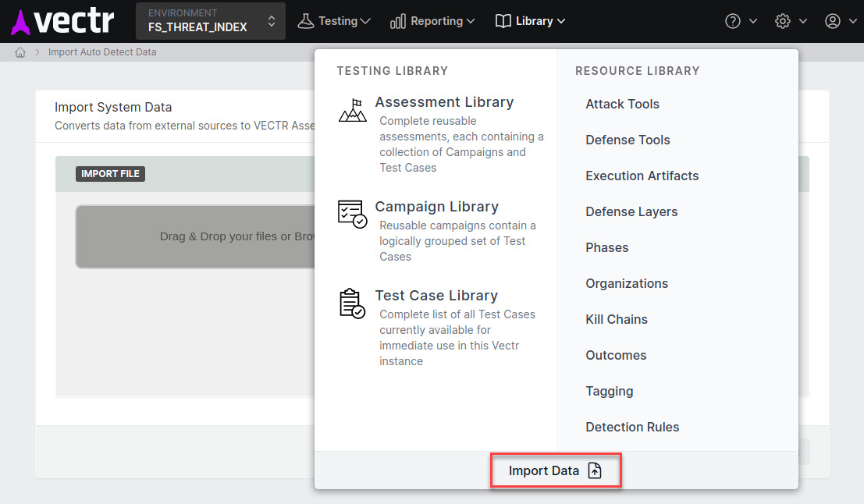This screenshot has height=504, width=864.
Task: Click the RESOURCE LIBRARY section header
Action: point(638,71)
